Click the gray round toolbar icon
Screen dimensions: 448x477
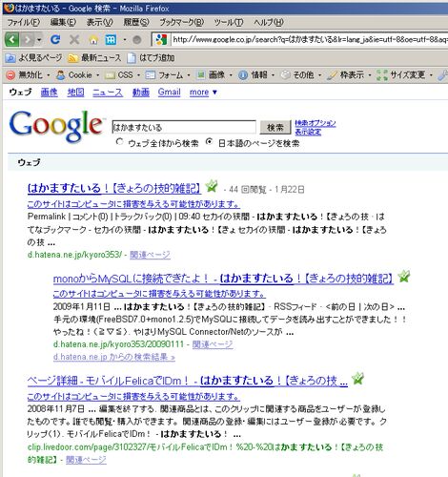coord(137,40)
